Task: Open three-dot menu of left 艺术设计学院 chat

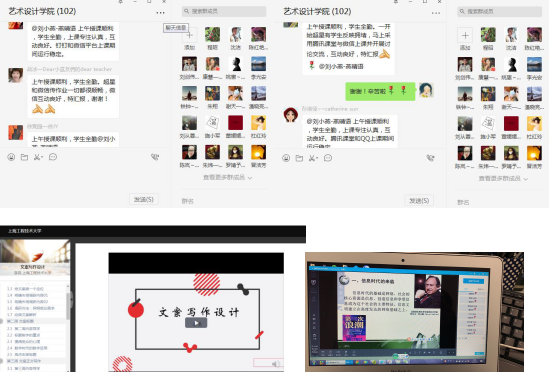Action: [x=160, y=13]
